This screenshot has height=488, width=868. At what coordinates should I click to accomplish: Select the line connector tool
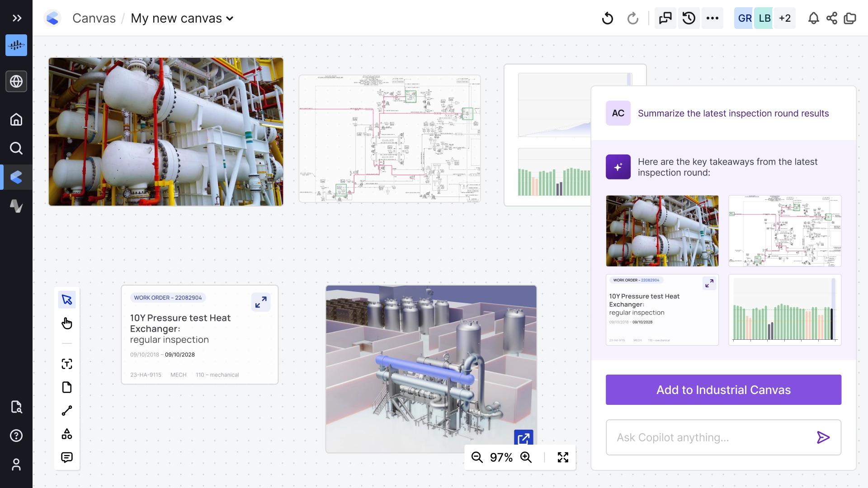tap(67, 411)
